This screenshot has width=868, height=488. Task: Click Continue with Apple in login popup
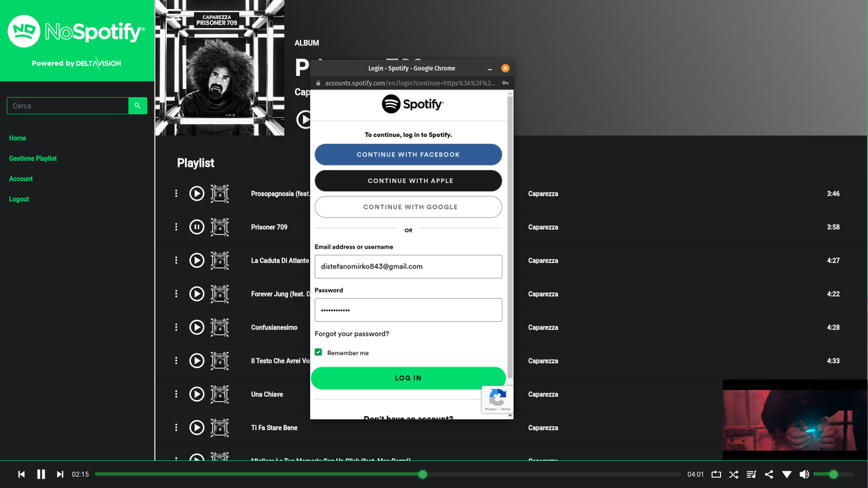tap(408, 181)
